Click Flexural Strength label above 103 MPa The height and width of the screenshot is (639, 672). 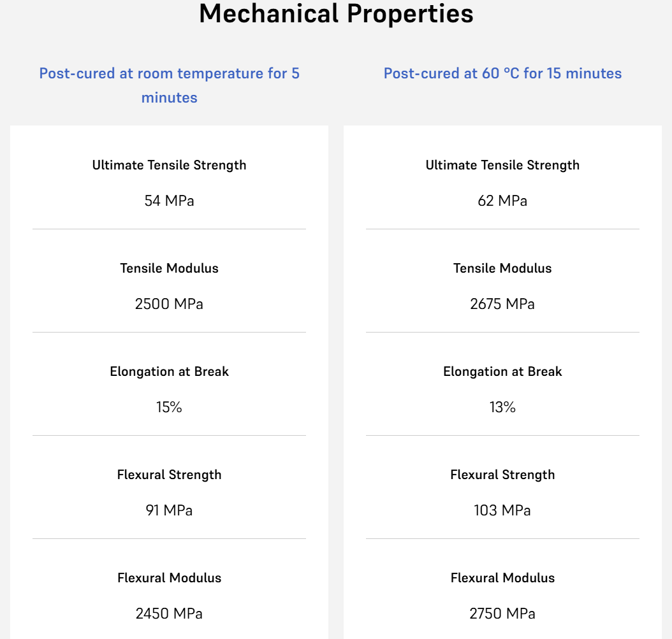coord(502,475)
